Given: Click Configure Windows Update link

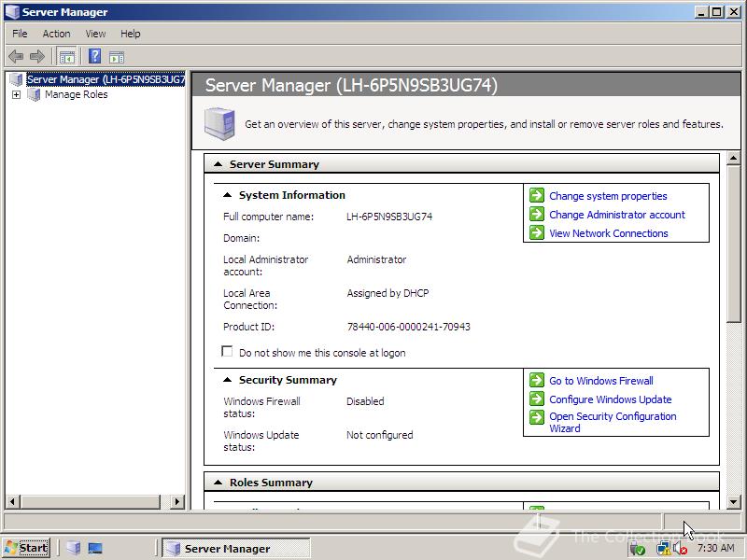Looking at the screenshot, I should 611,399.
